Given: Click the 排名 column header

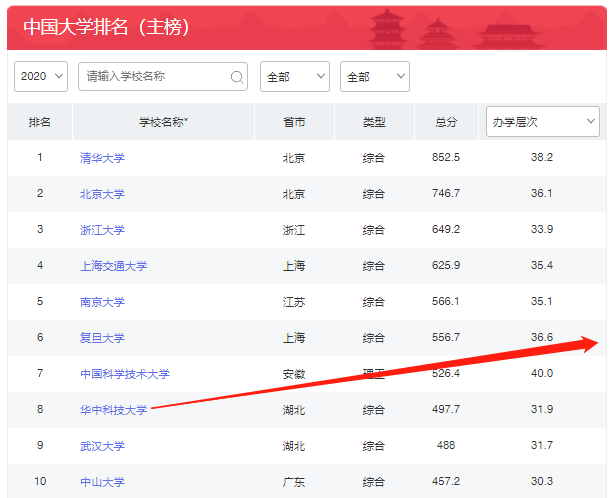Looking at the screenshot, I should [x=40, y=122].
